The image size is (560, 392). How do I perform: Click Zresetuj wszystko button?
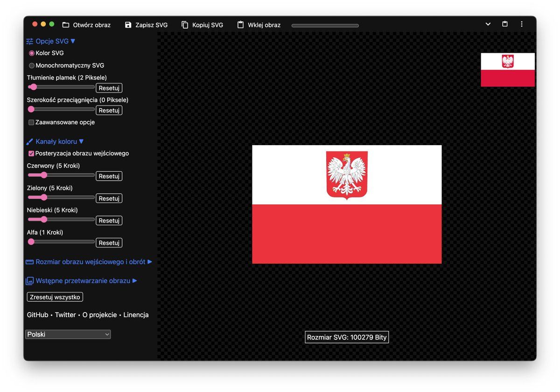click(x=55, y=297)
